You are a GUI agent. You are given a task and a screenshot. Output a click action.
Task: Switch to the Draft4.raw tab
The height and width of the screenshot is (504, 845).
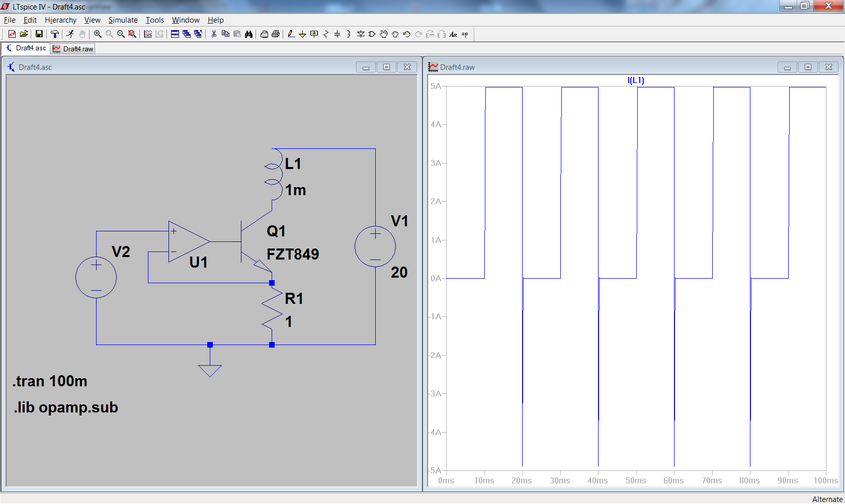(73, 49)
